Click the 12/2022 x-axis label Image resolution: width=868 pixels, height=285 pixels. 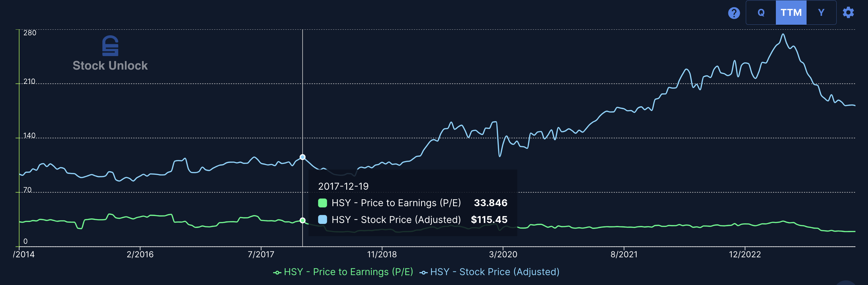745,254
